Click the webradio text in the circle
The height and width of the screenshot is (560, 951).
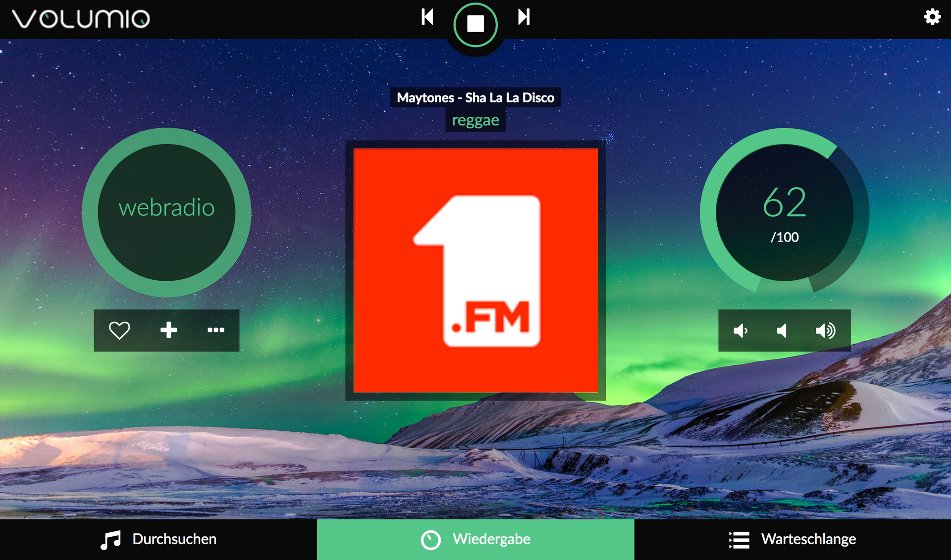pos(166,208)
